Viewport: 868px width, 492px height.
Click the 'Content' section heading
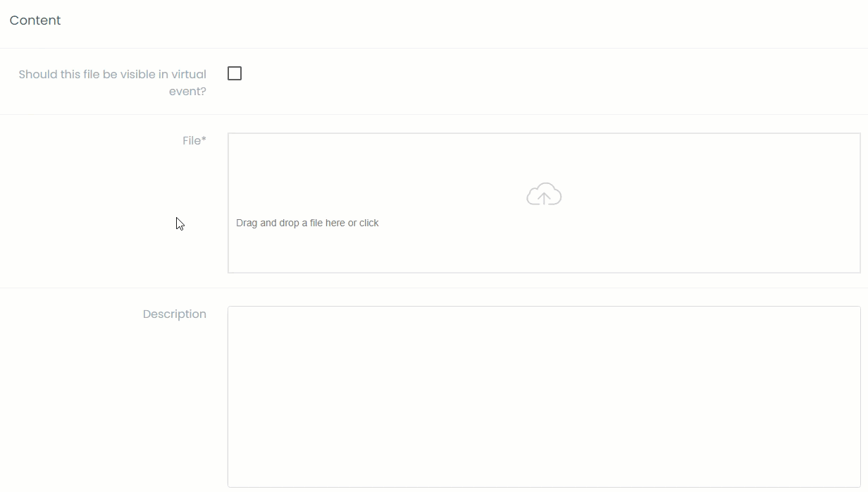pos(35,20)
